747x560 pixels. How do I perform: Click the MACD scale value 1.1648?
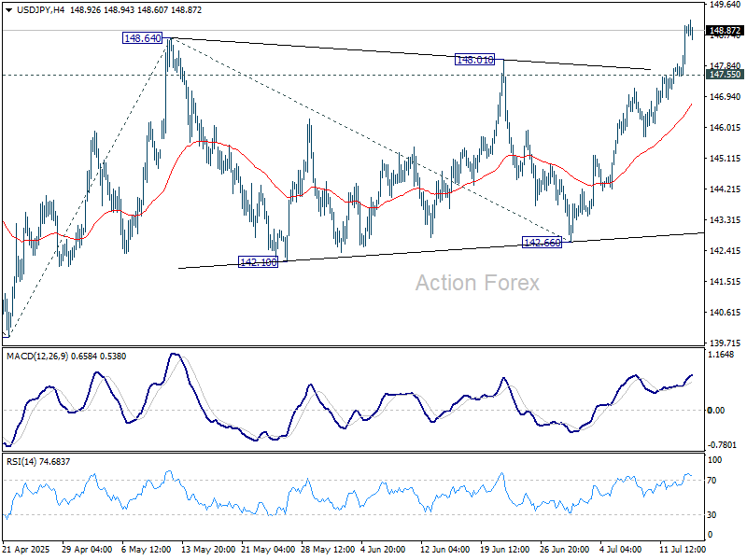click(721, 355)
